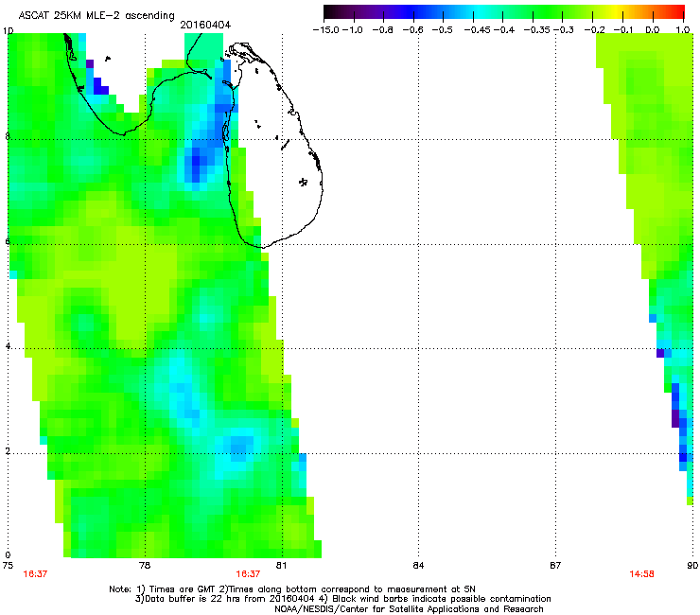Click the "-0.45" color bar label
This screenshot has width=700, height=615.
(477, 30)
